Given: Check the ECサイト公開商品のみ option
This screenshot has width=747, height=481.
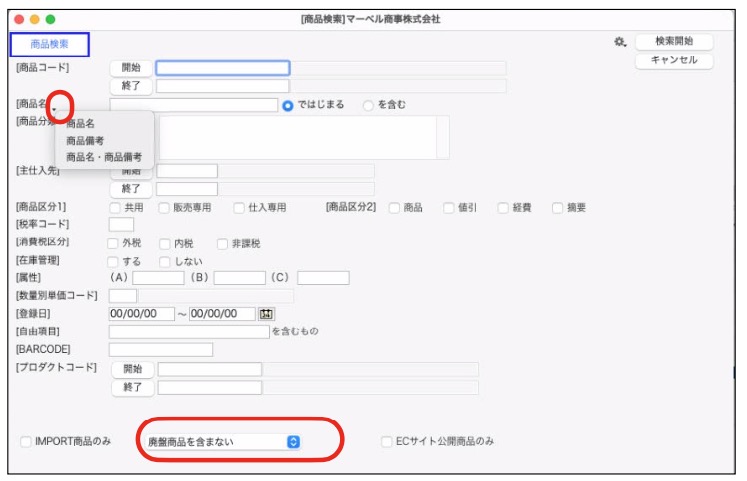Looking at the screenshot, I should [387, 441].
